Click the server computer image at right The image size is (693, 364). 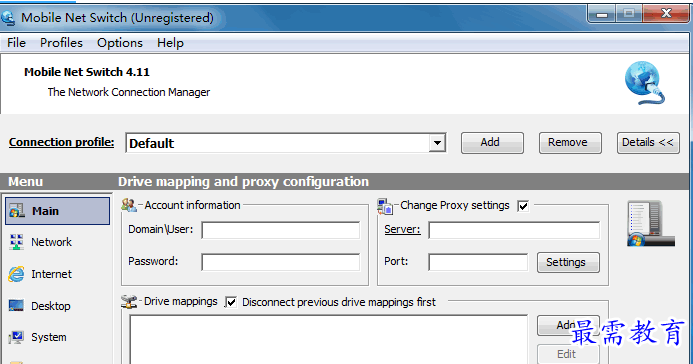pos(651,224)
